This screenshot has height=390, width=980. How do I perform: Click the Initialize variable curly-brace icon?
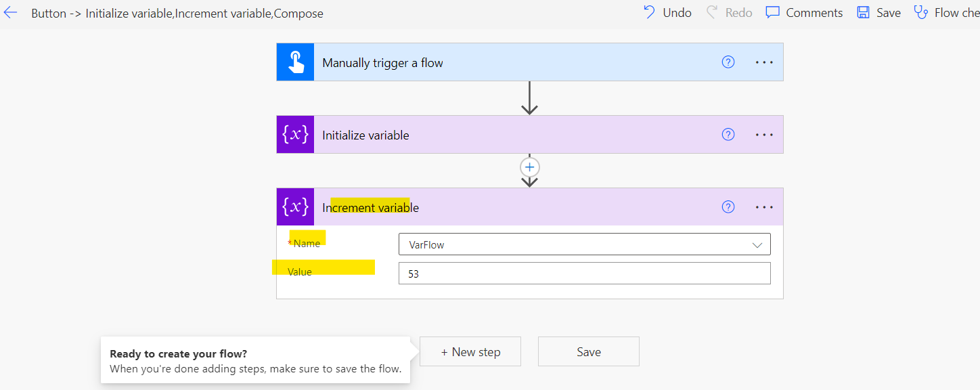pos(295,134)
